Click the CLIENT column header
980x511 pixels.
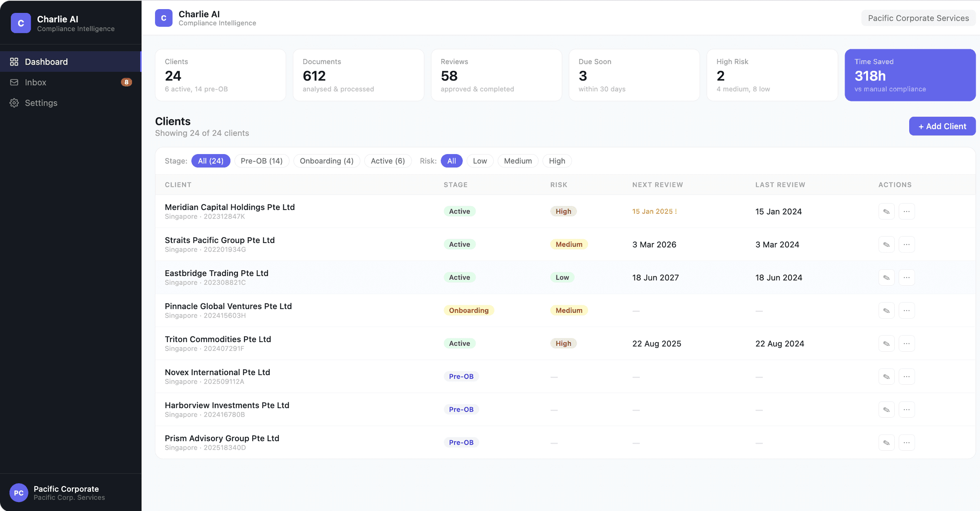click(x=178, y=185)
